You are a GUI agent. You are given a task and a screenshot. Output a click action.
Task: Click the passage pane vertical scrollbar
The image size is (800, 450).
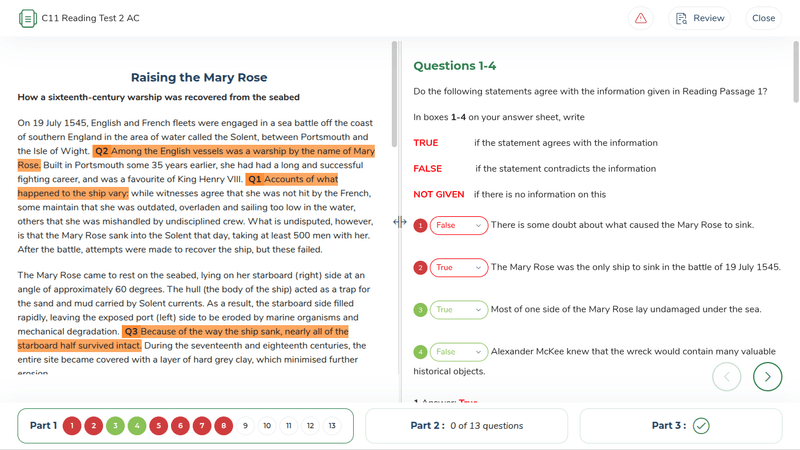point(394,94)
